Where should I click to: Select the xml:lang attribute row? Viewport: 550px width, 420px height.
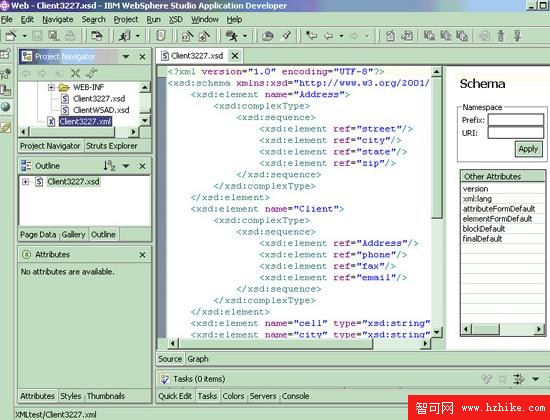point(502,199)
